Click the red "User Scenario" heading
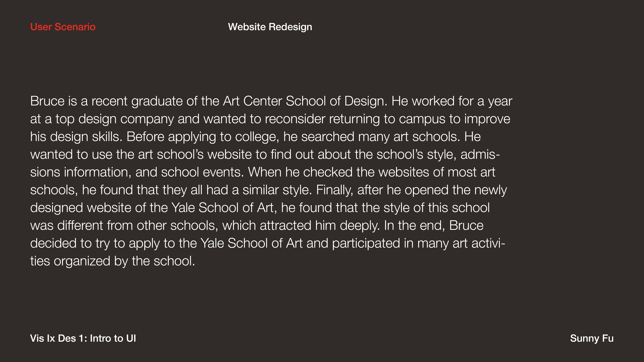Viewport: 644px width, 362px height. pos(63,27)
